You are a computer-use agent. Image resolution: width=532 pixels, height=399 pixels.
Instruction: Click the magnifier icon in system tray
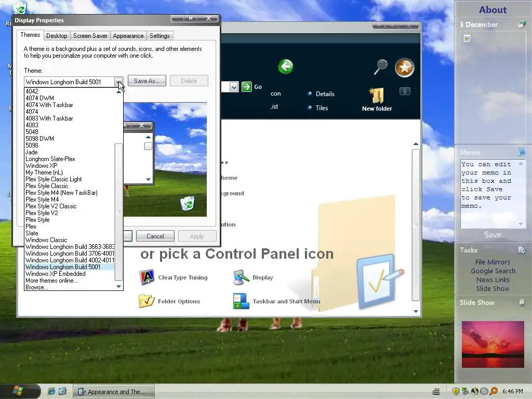tap(494, 391)
